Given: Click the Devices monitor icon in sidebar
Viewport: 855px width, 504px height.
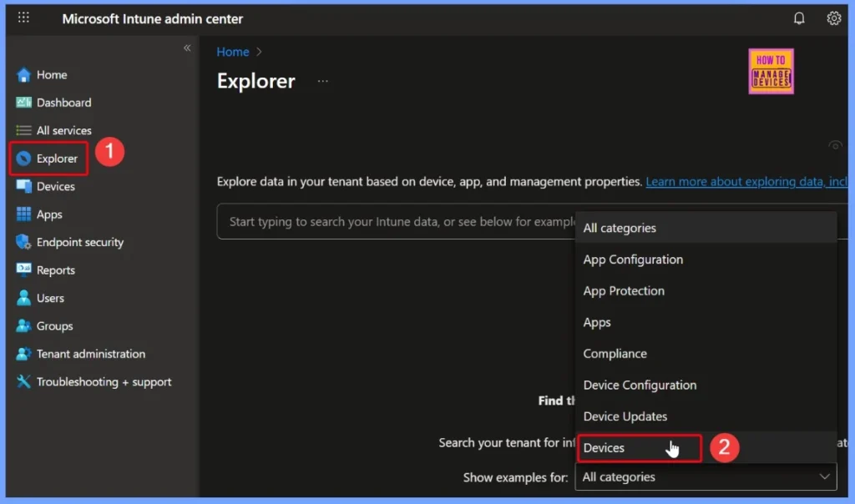Looking at the screenshot, I should click(23, 186).
